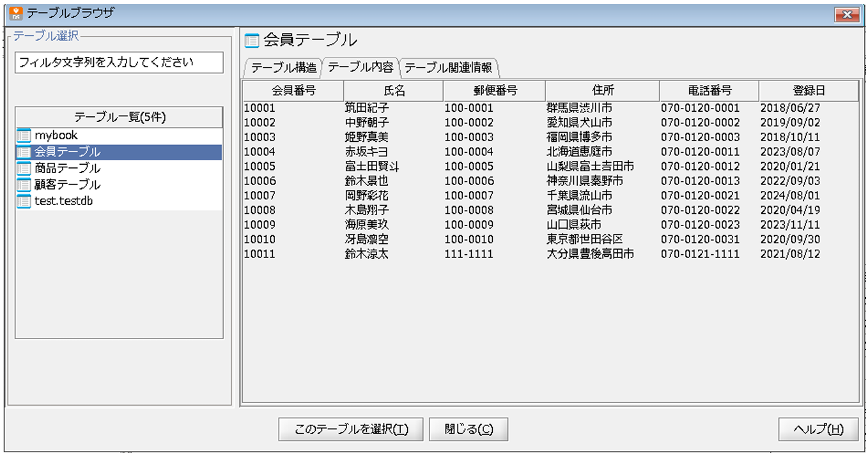Select the テーブル内容 tab
The image size is (868, 456).
pos(360,68)
